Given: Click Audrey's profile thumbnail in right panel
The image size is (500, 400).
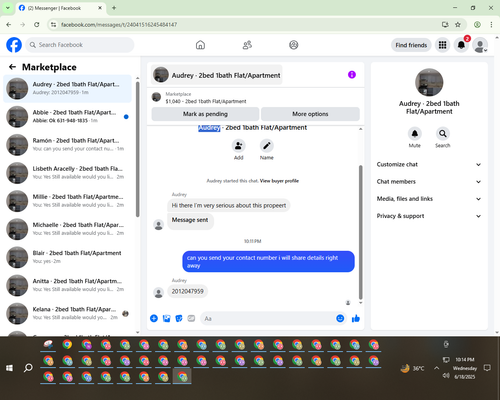Looking at the screenshot, I should point(429,82).
